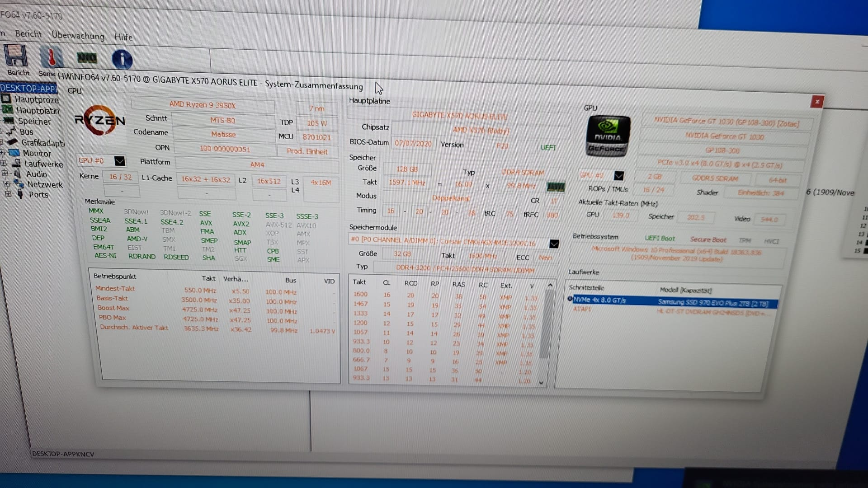Click the Durchschn. Aktiver Takt row
Viewport: 868px width, 488px height.
218,328
